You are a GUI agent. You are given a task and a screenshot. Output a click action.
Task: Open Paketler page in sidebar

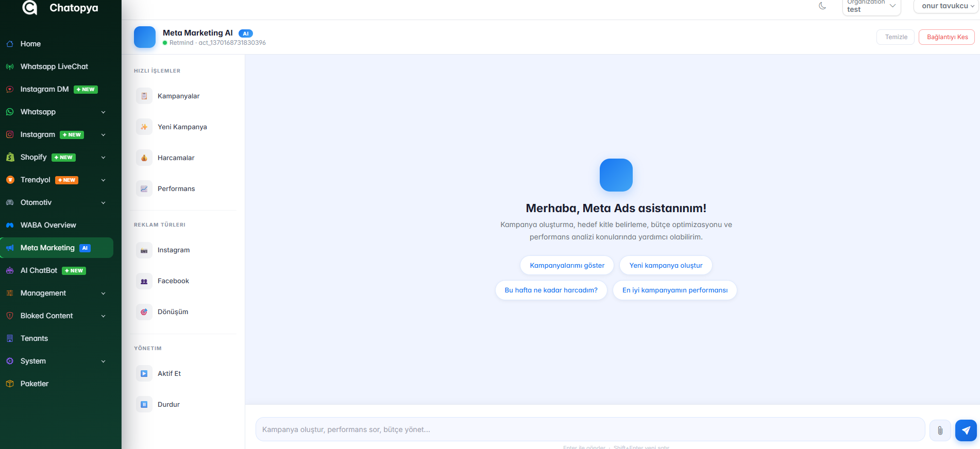pyautogui.click(x=57, y=384)
